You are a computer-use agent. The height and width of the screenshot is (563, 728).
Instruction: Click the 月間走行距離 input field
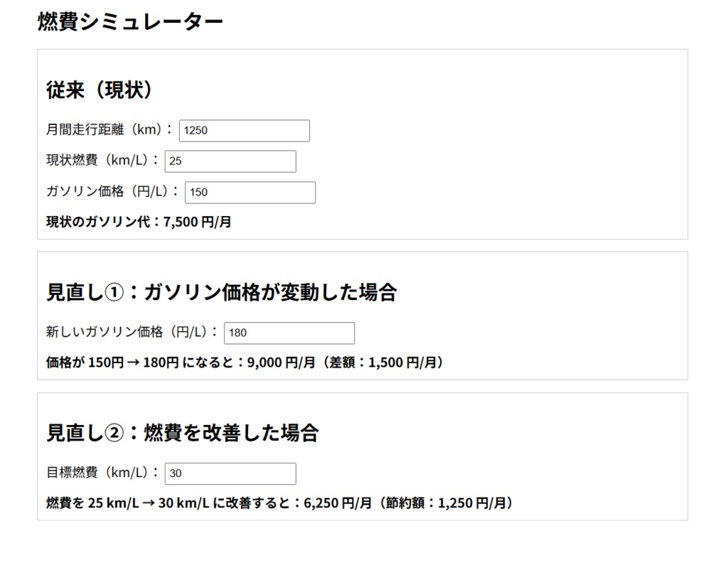tap(244, 131)
